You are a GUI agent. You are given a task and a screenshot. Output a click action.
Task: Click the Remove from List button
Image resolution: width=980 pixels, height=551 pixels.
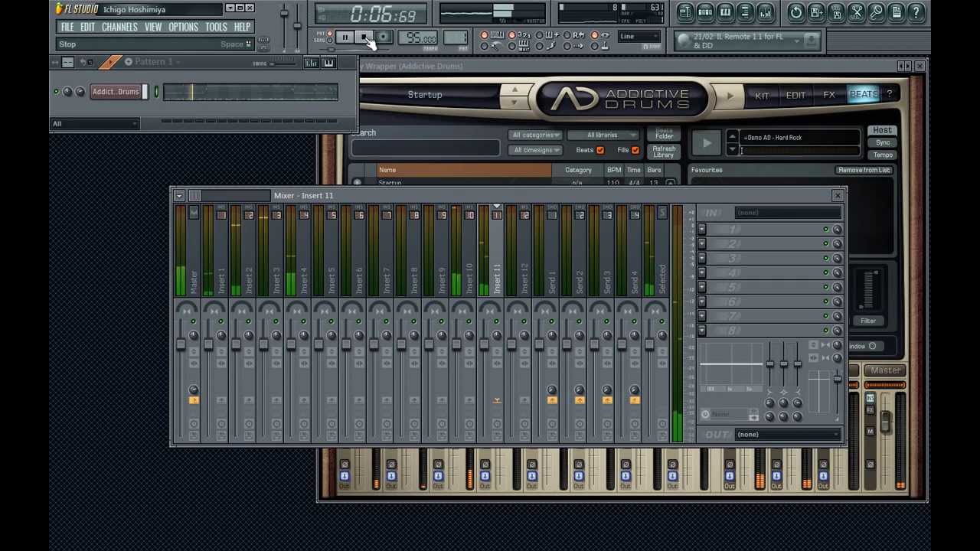tap(864, 170)
